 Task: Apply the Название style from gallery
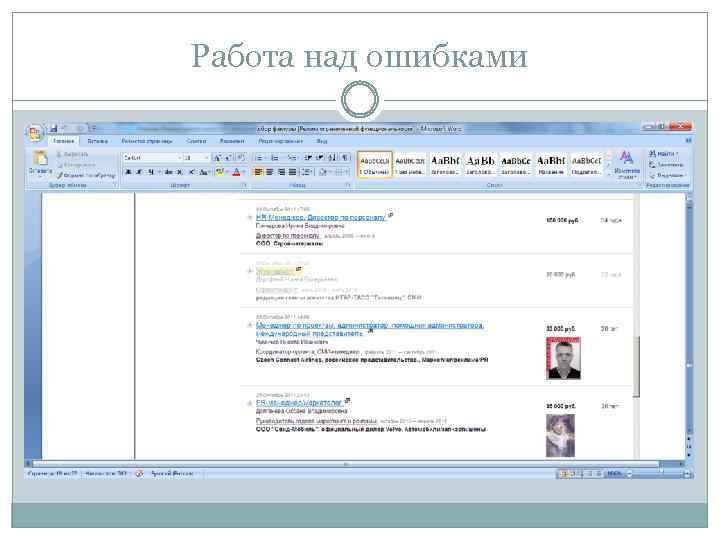[x=551, y=165]
